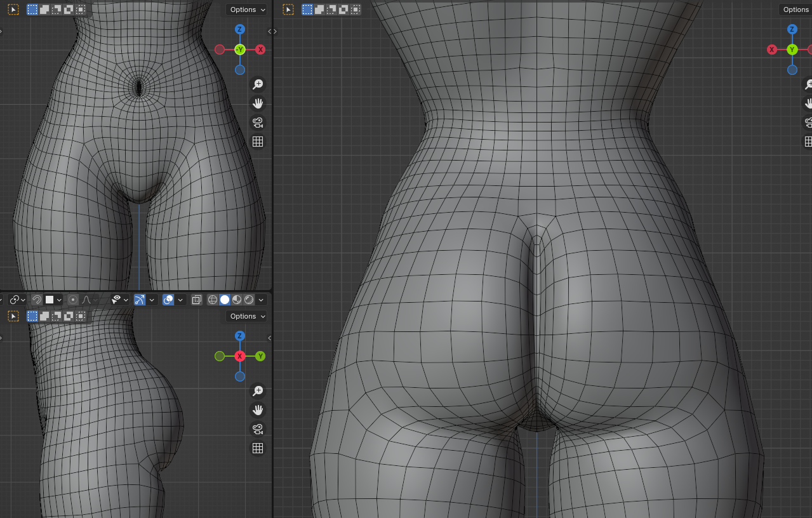This screenshot has width=812, height=518.
Task: Click the X axis on top-left viewport gizmo
Action: [x=260, y=50]
